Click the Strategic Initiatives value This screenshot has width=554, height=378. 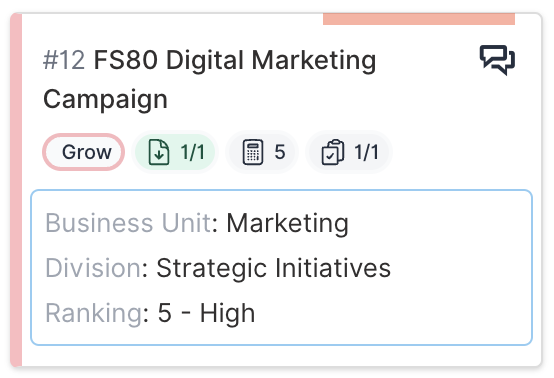click(273, 268)
